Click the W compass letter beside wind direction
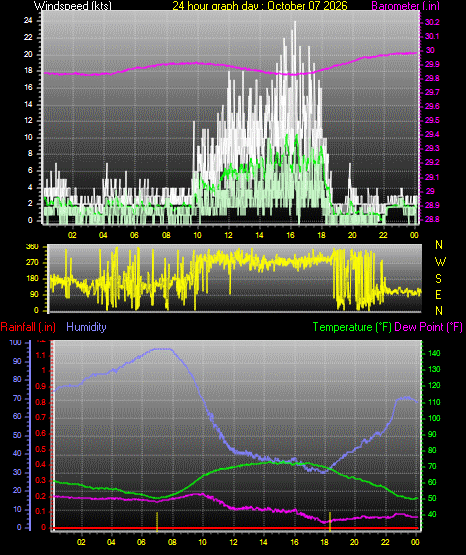Screen dimensions: 466x555 click(x=440, y=262)
